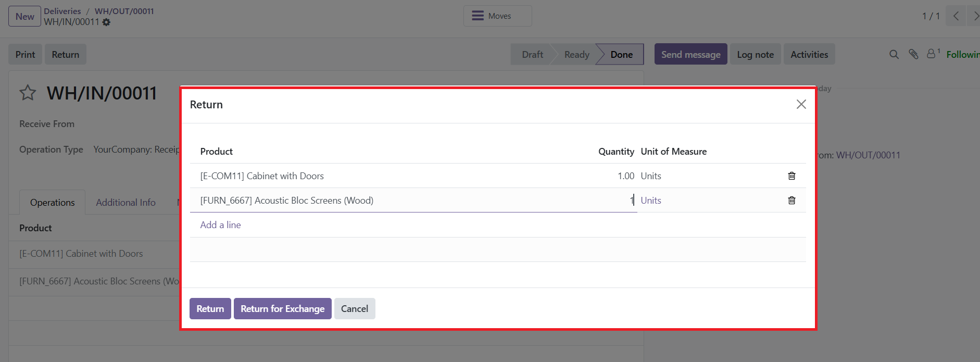The image size is (980, 362).
Task: Click the Unit of Measure column header
Action: pos(674,152)
